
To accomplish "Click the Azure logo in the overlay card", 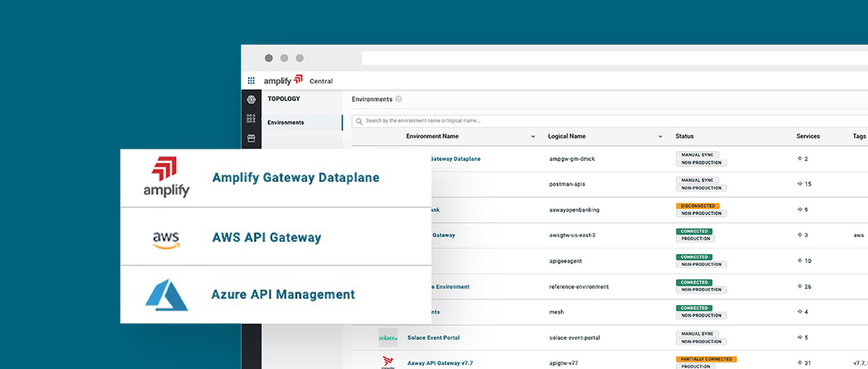I will [x=166, y=295].
